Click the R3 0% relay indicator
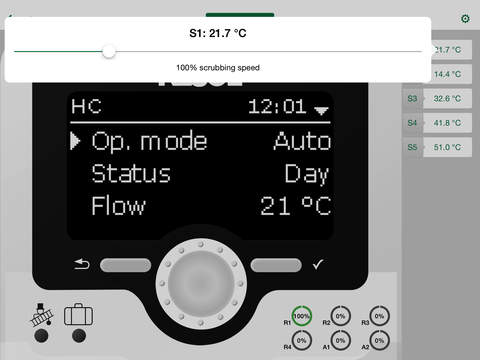480x360 pixels. click(x=379, y=316)
